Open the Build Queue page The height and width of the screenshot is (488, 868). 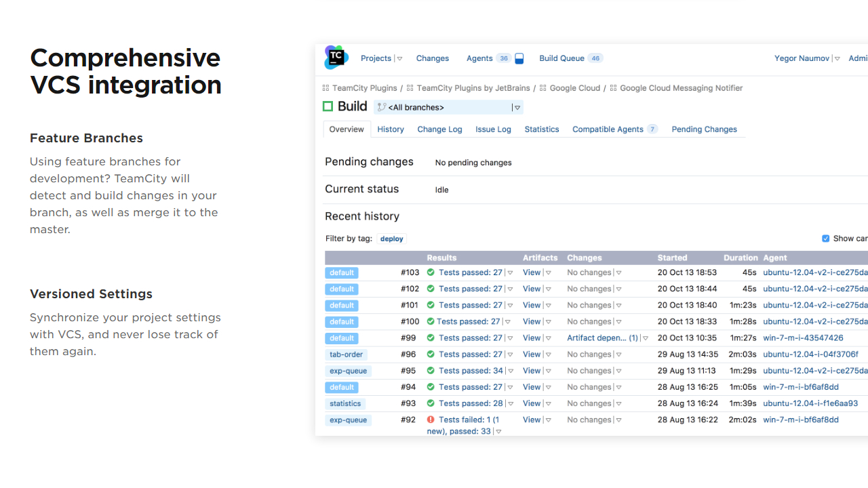click(561, 58)
